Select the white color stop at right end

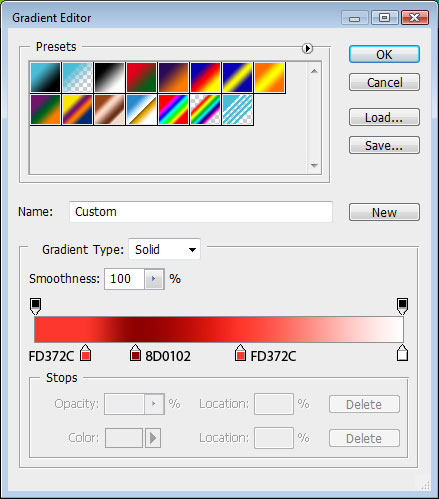(x=402, y=353)
